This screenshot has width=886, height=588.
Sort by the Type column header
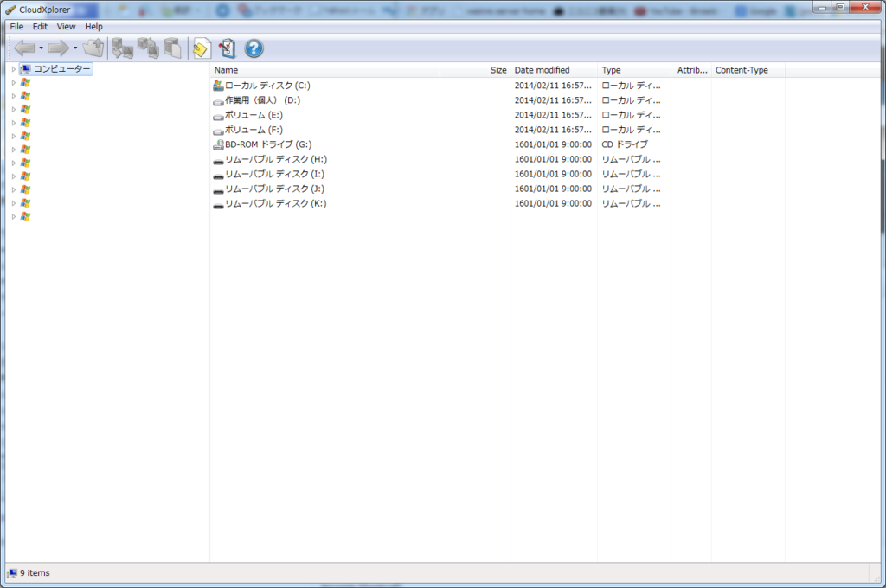pyautogui.click(x=634, y=70)
